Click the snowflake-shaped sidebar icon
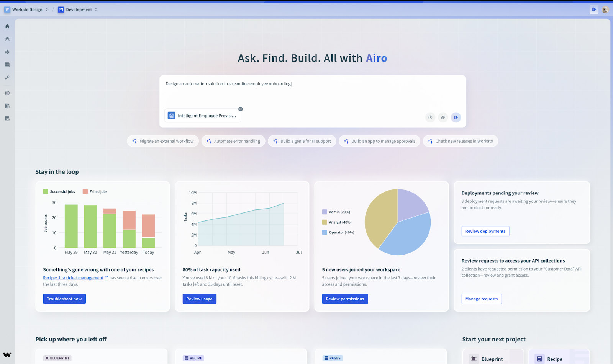Viewport: 613px width, 364px height. point(7,52)
